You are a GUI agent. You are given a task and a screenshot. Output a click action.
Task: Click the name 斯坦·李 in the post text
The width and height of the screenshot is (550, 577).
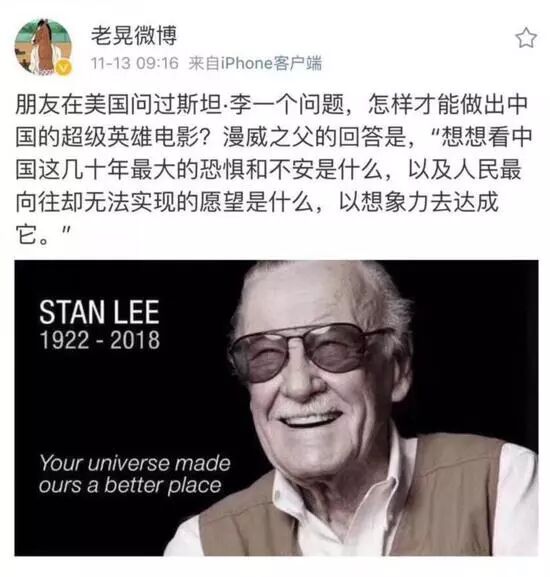point(201,105)
